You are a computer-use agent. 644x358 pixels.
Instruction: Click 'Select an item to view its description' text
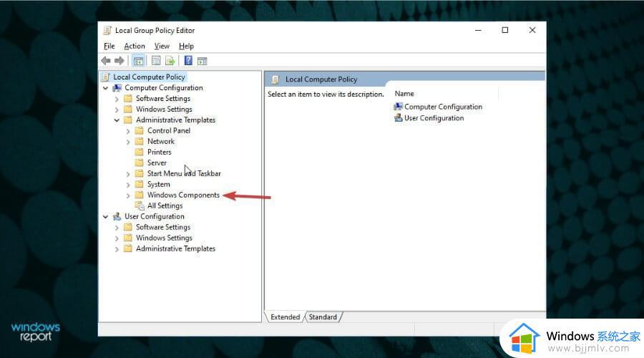[x=326, y=94]
